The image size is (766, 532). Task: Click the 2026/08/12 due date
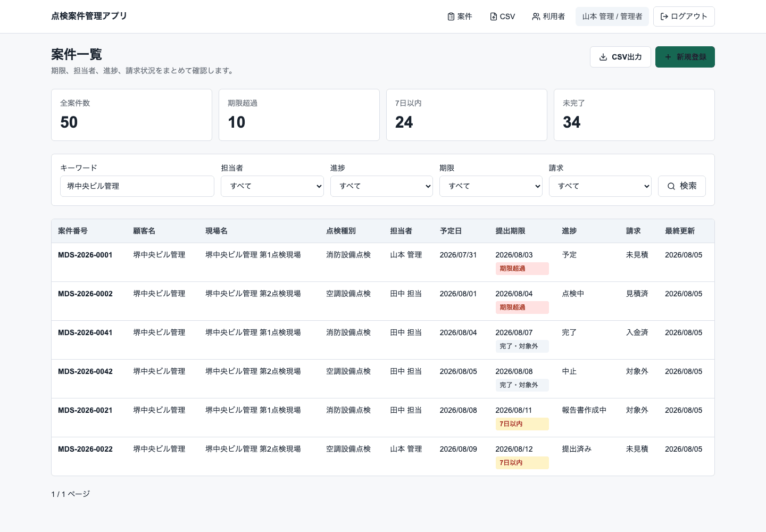click(x=514, y=449)
